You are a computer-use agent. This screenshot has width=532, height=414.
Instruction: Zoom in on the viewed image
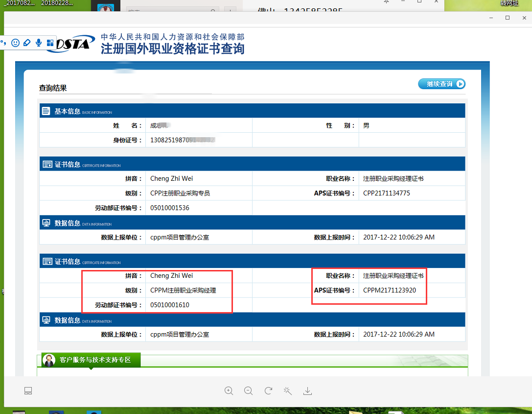229,390
